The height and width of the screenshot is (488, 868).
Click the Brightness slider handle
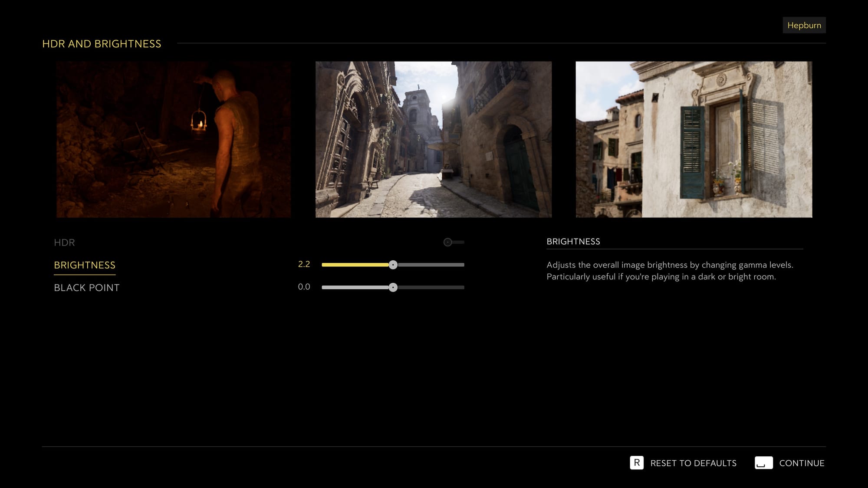point(394,265)
